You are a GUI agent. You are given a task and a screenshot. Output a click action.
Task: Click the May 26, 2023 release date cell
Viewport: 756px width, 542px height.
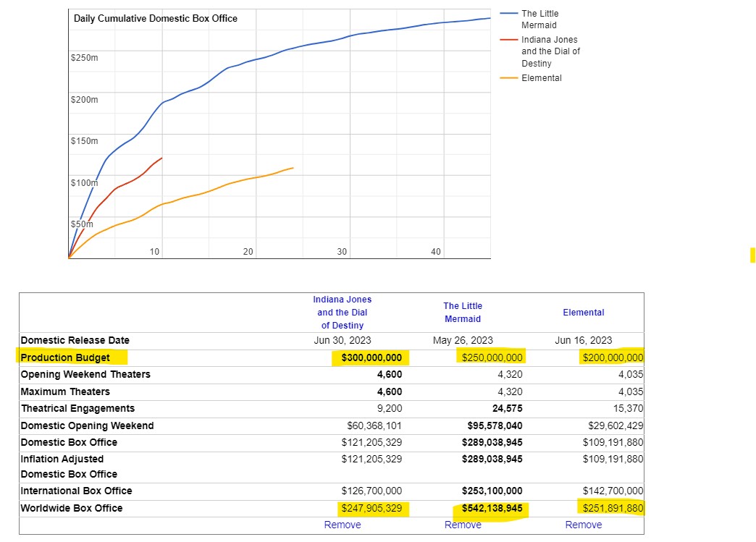(463, 340)
